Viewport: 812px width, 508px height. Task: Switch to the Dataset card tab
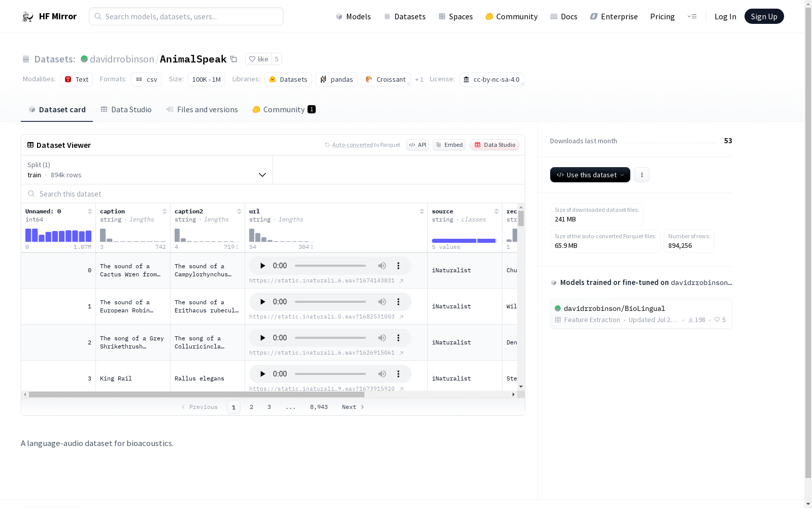(x=57, y=110)
